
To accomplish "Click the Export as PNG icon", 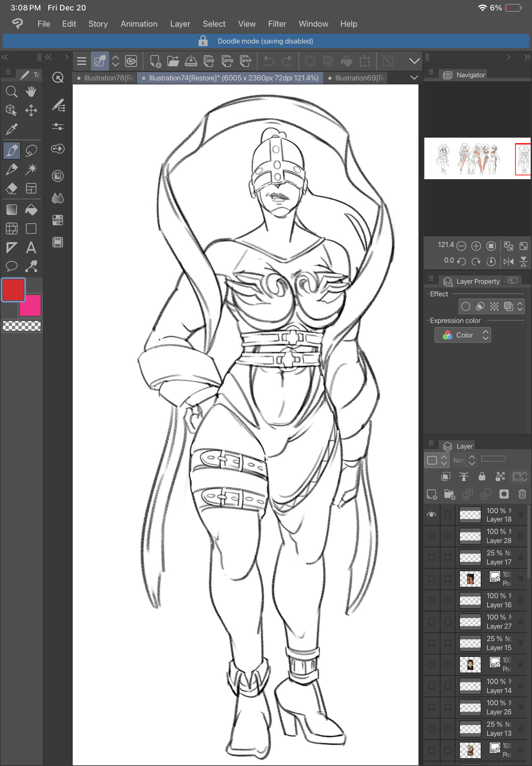I will 228,61.
